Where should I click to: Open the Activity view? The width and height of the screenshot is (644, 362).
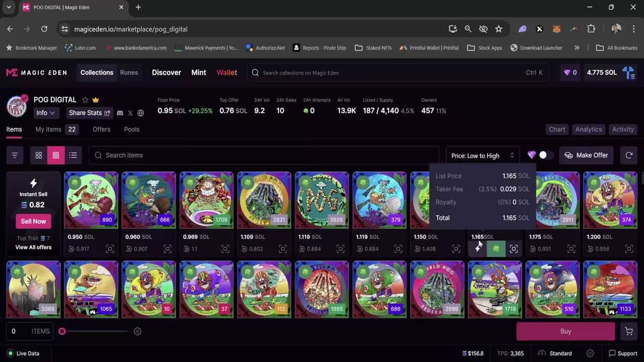pos(623,129)
